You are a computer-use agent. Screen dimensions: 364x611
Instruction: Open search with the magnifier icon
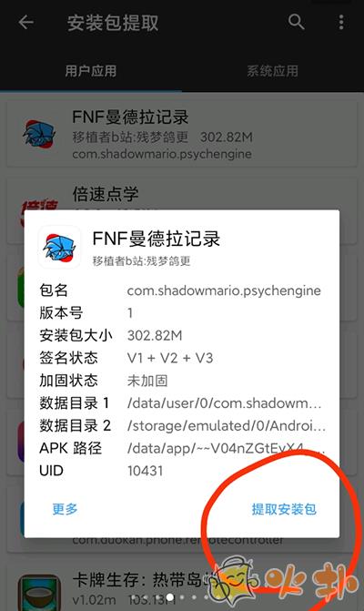tap(296, 22)
